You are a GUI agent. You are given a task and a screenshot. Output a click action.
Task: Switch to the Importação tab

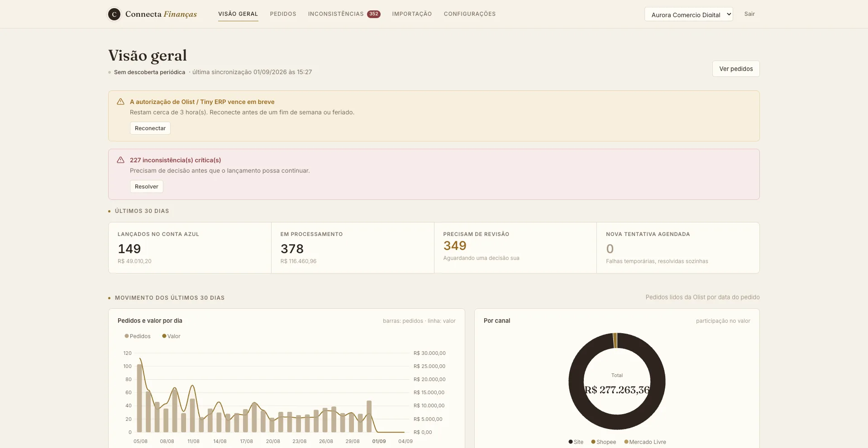[412, 14]
